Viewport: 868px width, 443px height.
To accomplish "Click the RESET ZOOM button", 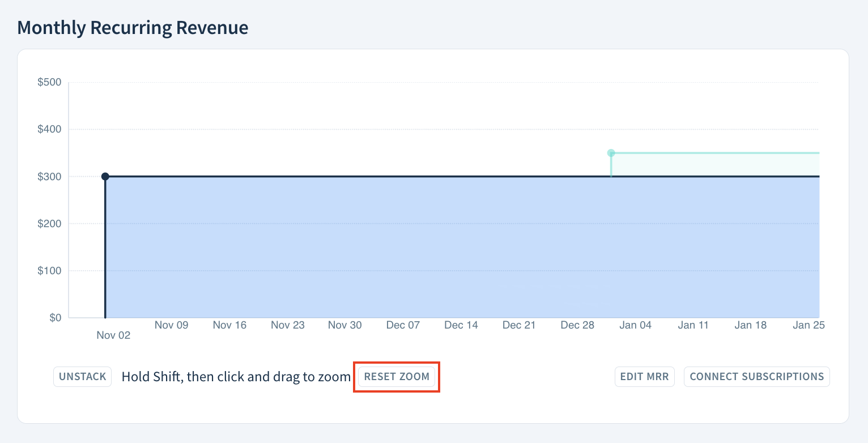I will pos(396,376).
